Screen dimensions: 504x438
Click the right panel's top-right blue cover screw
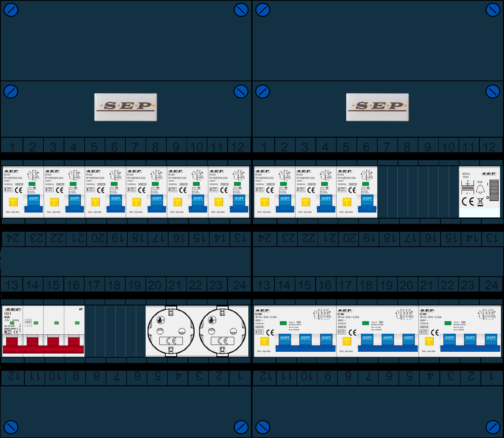(x=493, y=10)
